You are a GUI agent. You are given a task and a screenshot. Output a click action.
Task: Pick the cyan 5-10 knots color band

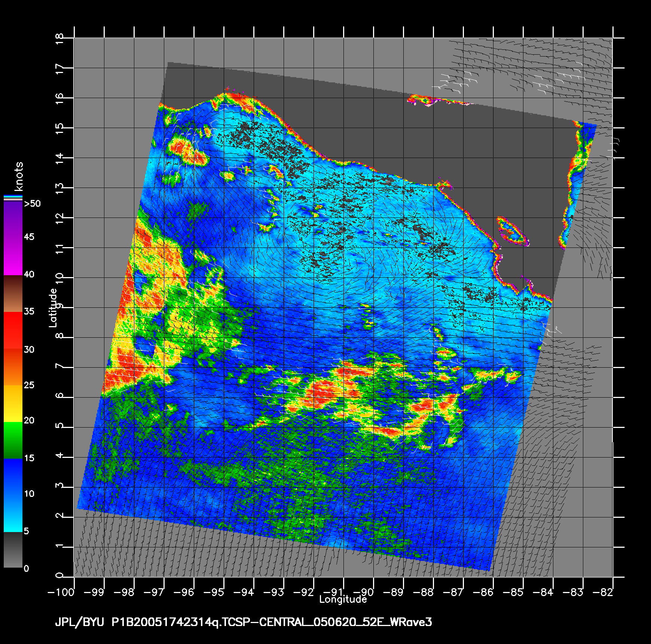coord(13,513)
